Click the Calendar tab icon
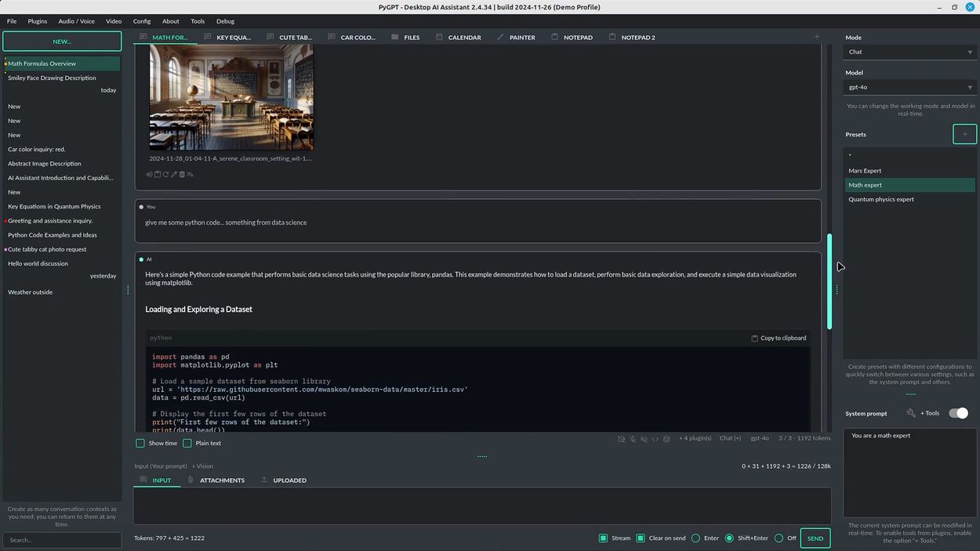980x551 pixels. tap(439, 37)
